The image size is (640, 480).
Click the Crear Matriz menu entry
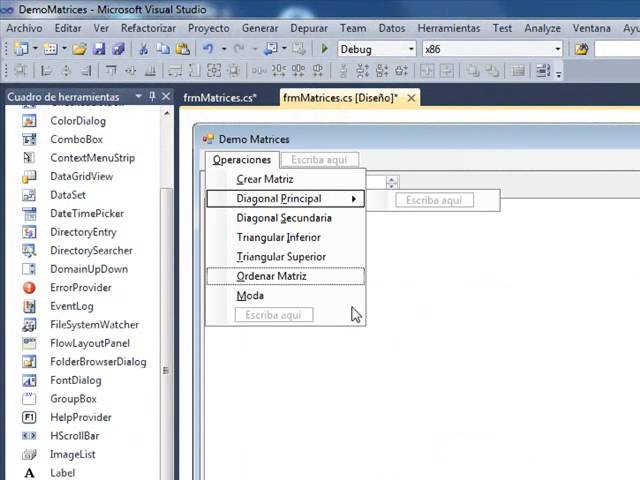pyautogui.click(x=264, y=179)
